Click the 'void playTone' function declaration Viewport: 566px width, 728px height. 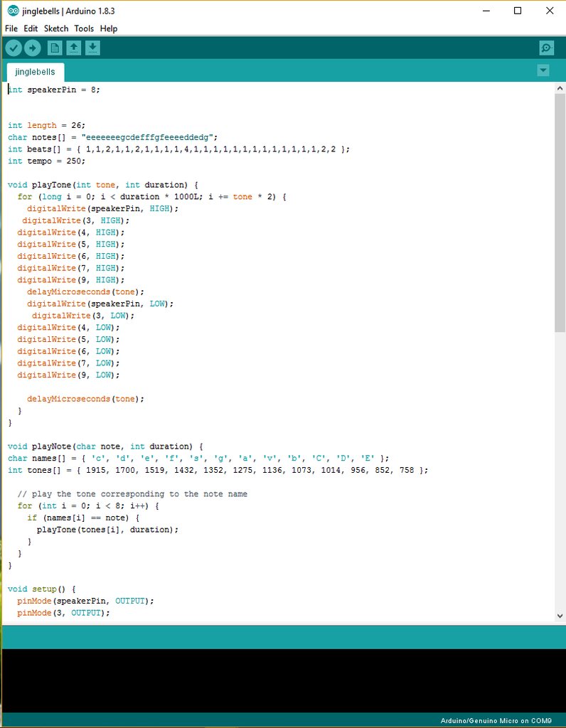(103, 185)
